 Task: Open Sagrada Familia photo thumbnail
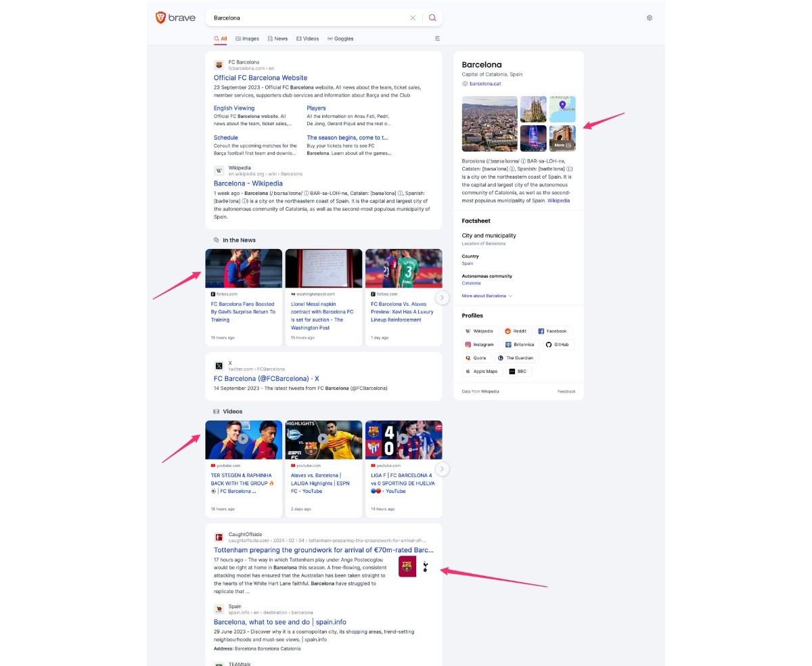coord(533,109)
